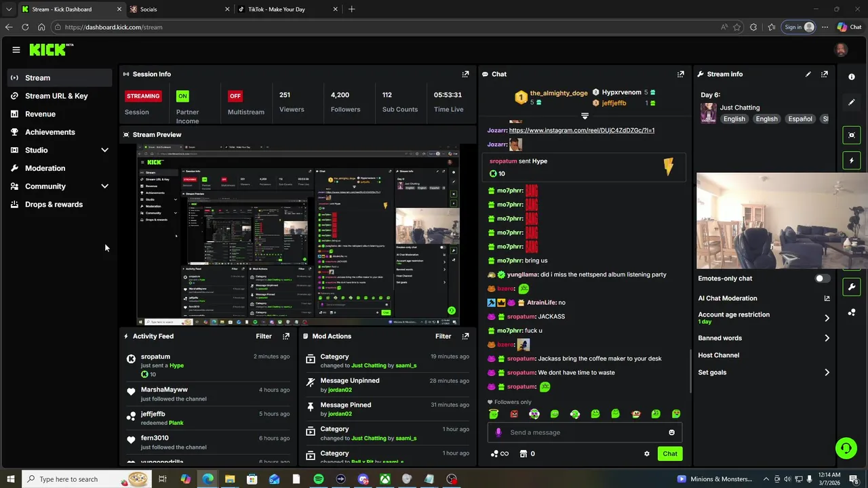Viewport: 868px width, 488px height.
Task: Click the shop icon below message box
Action: point(524,454)
